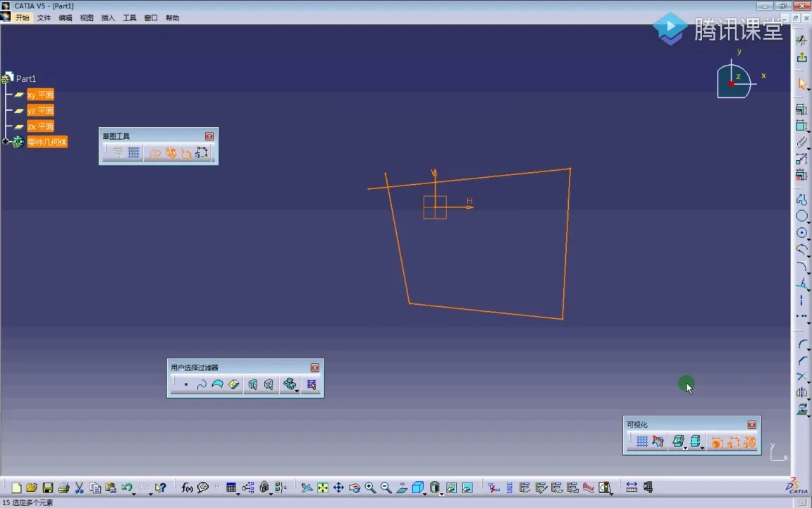Close the 可视化 floating toolbar
The image size is (812, 508).
click(751, 425)
